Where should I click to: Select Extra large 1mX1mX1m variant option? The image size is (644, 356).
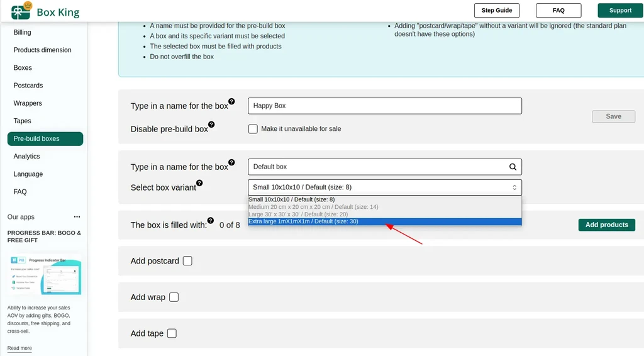pyautogui.click(x=385, y=221)
